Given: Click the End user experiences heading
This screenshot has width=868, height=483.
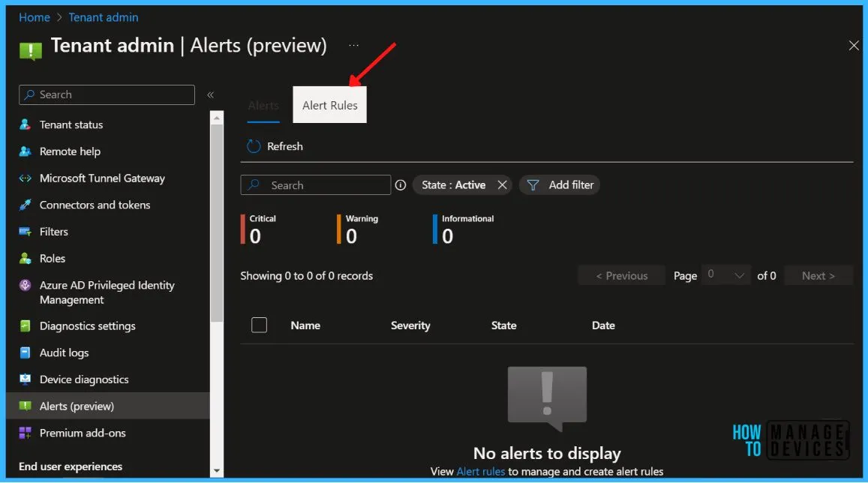Looking at the screenshot, I should (71, 466).
